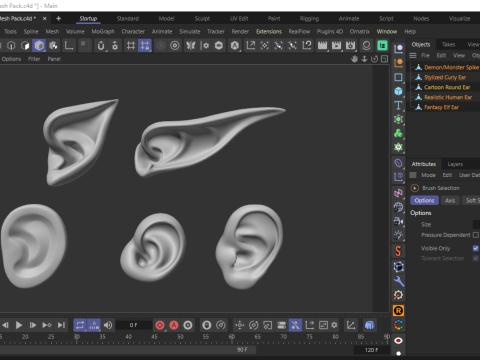Add a cube from the side palette

tap(398, 91)
